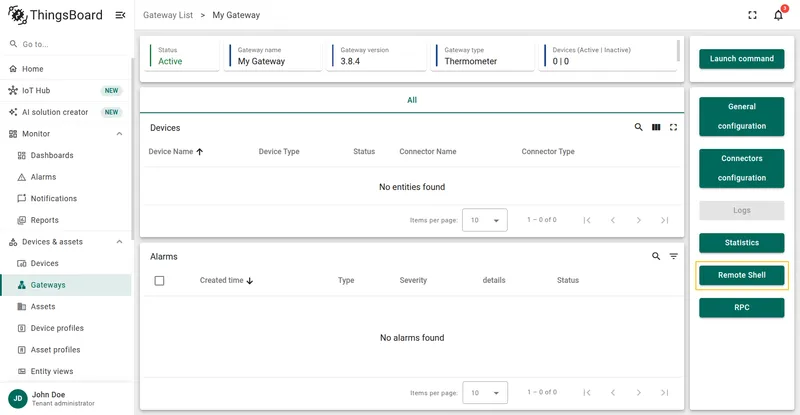Screen dimensions: 800x415
Task: Select the All tab
Action: 412,100
